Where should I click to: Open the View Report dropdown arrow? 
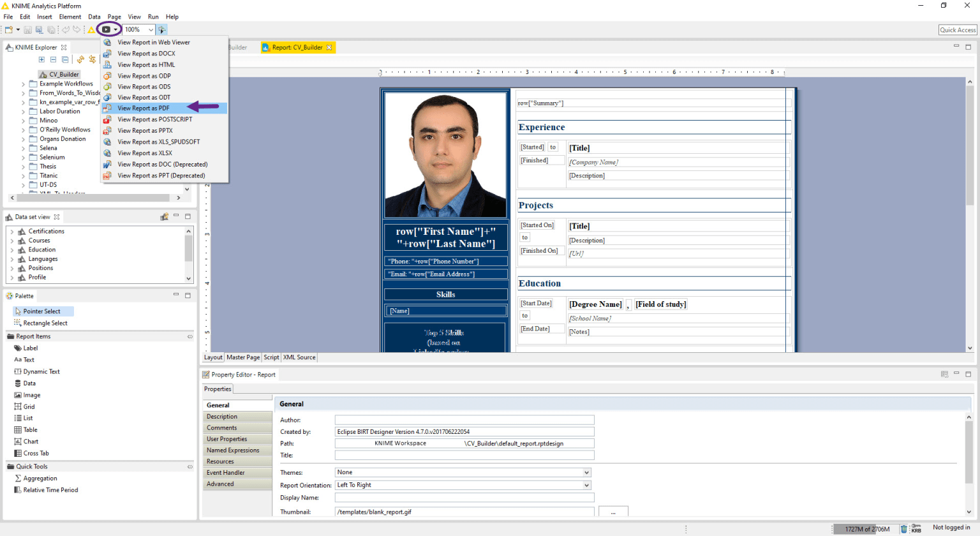(x=115, y=29)
